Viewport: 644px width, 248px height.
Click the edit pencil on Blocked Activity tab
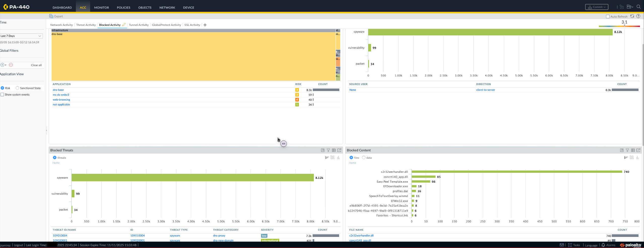pyautogui.click(x=124, y=25)
